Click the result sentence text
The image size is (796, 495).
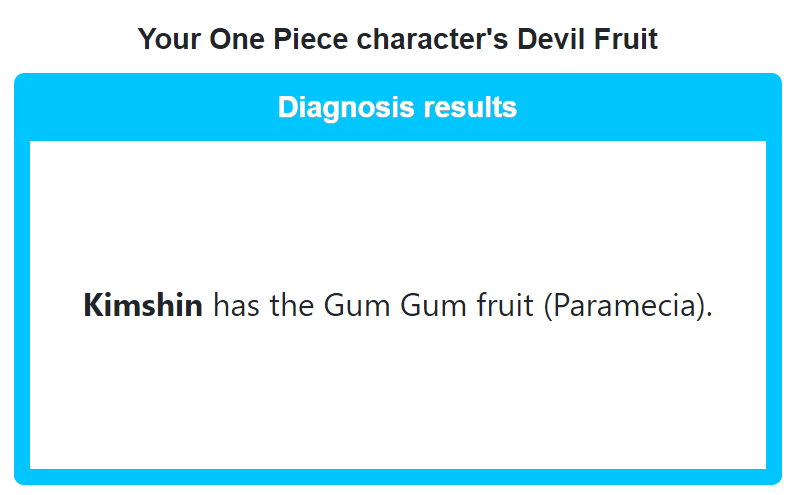(398, 306)
